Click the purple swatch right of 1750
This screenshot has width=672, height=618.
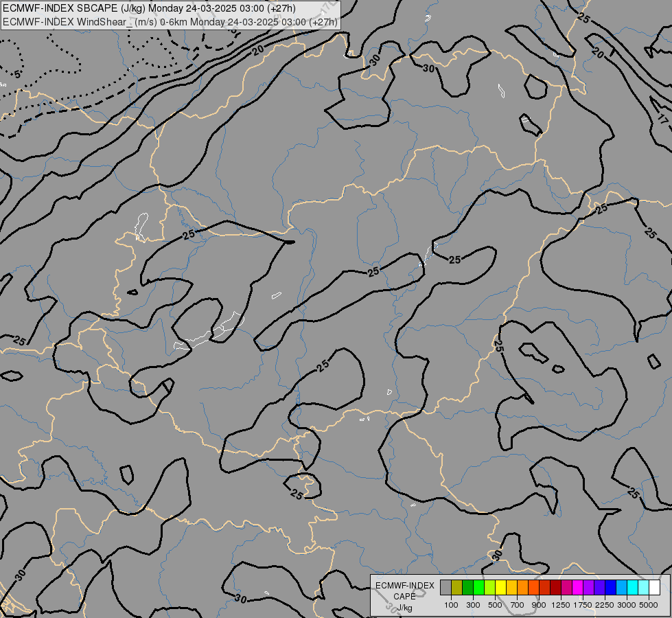pos(589,588)
